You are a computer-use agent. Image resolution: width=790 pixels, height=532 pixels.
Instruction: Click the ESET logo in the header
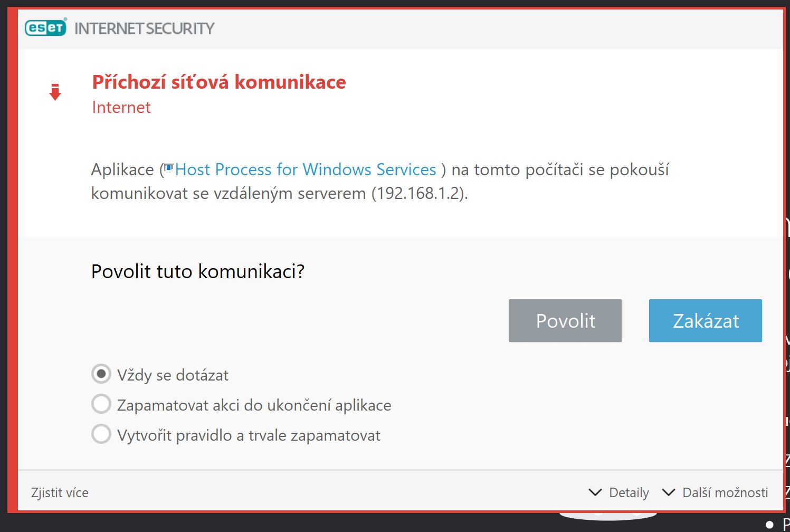46,27
